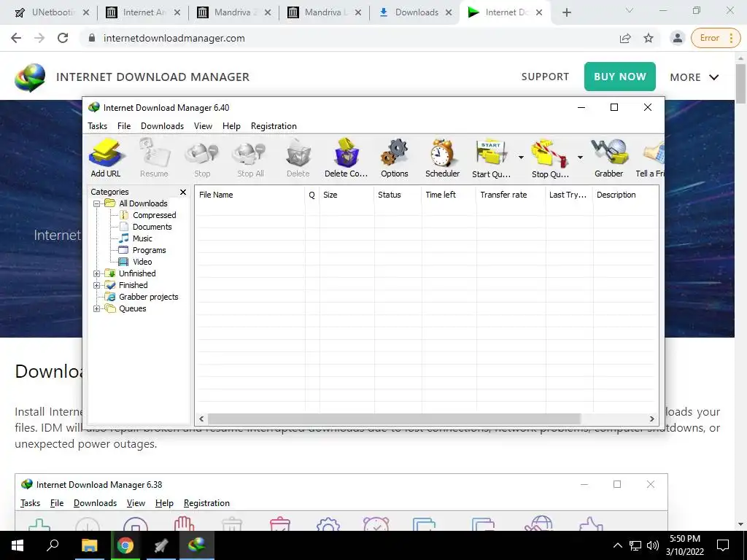
Task: Open the View menu in IDM 6.40
Action: [203, 126]
